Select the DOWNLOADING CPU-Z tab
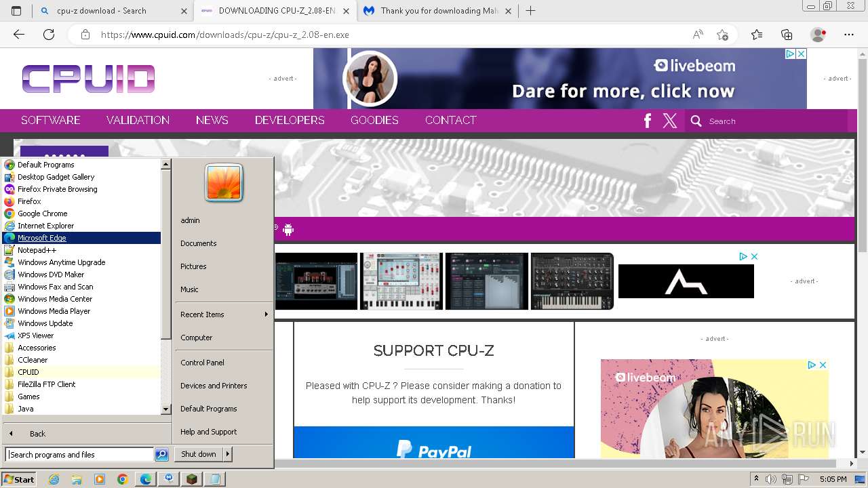 point(275,11)
